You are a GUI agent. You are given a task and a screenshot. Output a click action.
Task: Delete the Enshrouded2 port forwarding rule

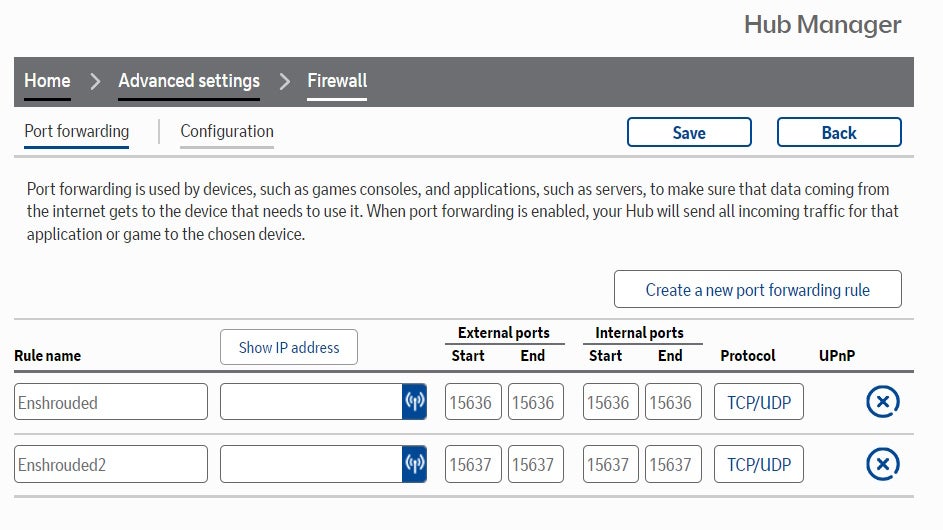point(883,464)
